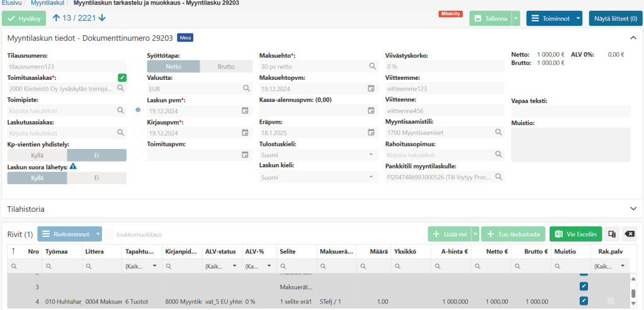This screenshot has width=644, height=310.
Task: Tick the Joukkomuokkaus checkbox
Action: tap(109, 235)
